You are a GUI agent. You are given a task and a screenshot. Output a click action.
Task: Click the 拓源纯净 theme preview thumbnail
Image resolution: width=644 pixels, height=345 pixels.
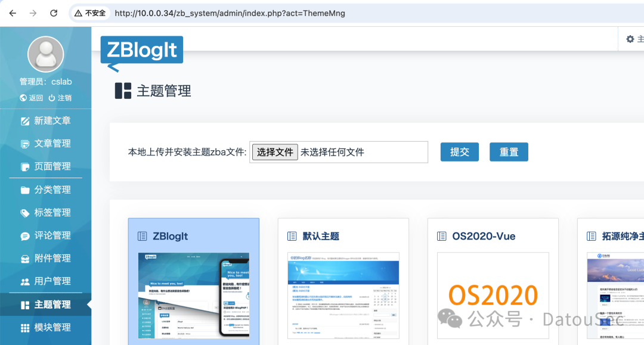click(615, 296)
